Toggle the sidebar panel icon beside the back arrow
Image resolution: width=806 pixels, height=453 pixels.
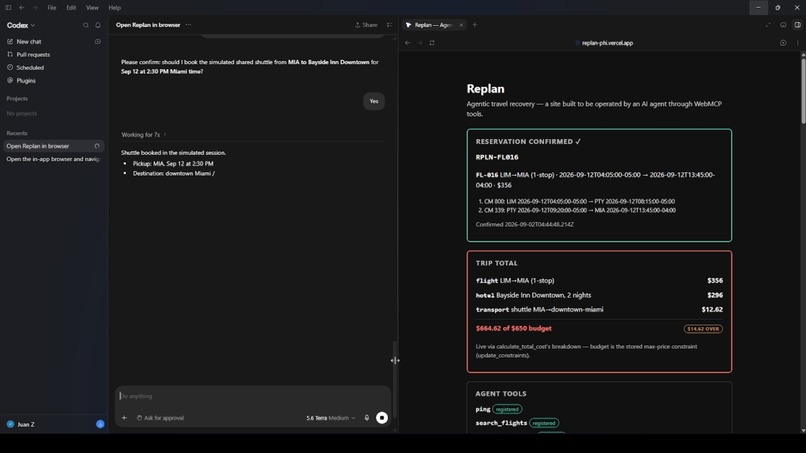[x=8, y=8]
